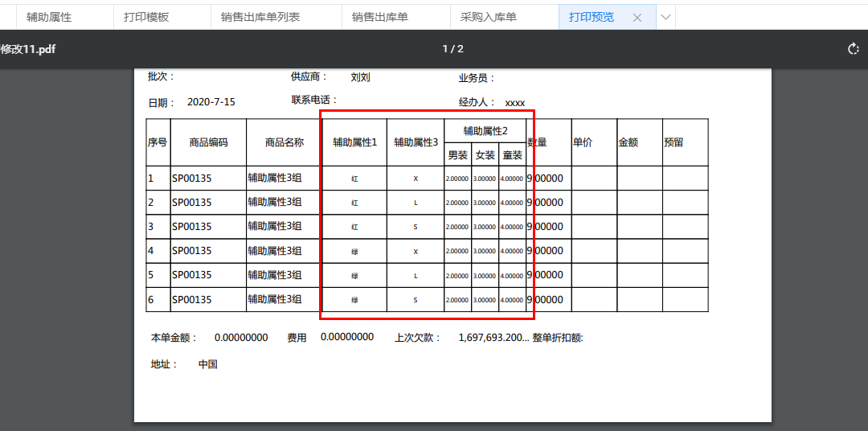
Task: Click the 整单折扣额 label
Action: [558, 338]
